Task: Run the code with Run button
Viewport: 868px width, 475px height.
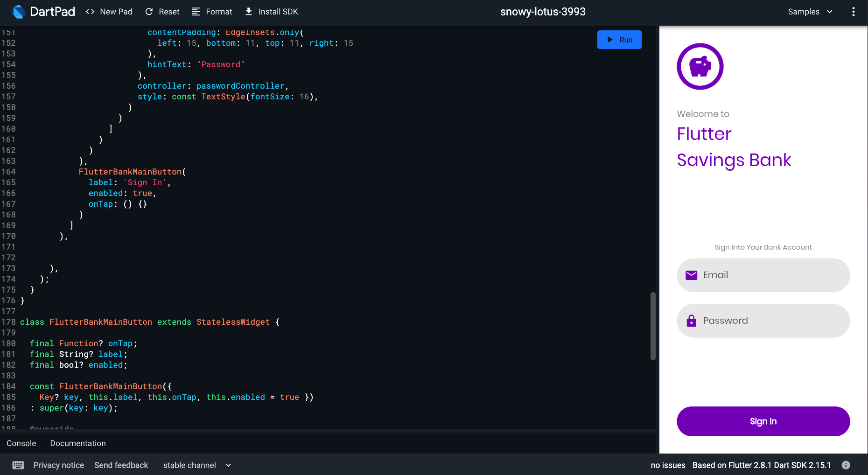Action: click(x=619, y=40)
